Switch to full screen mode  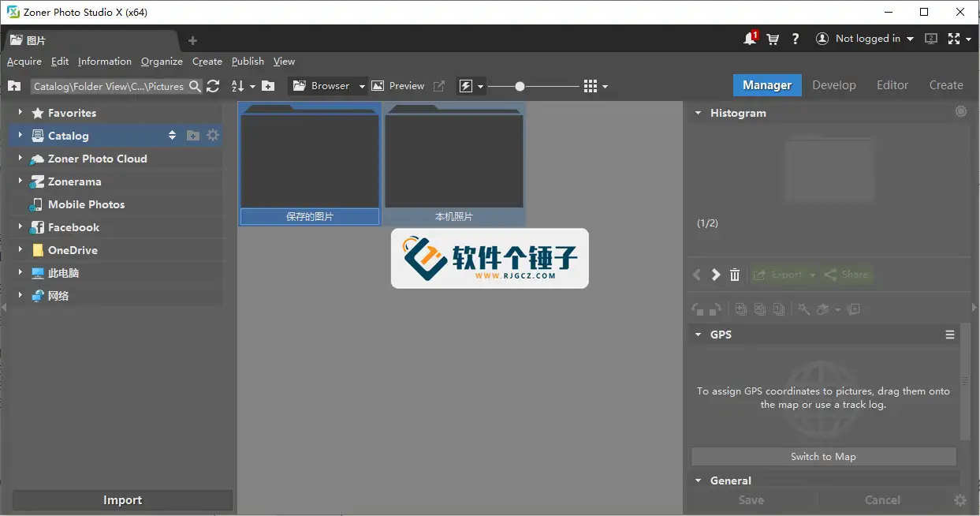(955, 39)
